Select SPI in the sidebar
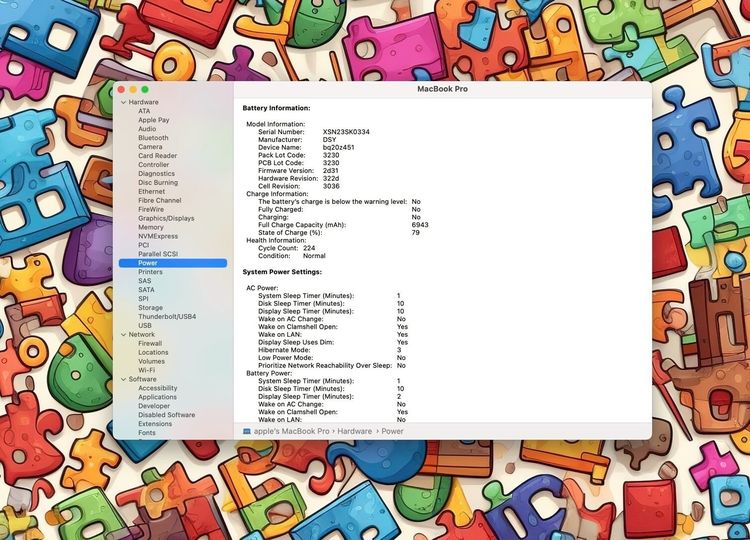This screenshot has width=750, height=540. [143, 298]
